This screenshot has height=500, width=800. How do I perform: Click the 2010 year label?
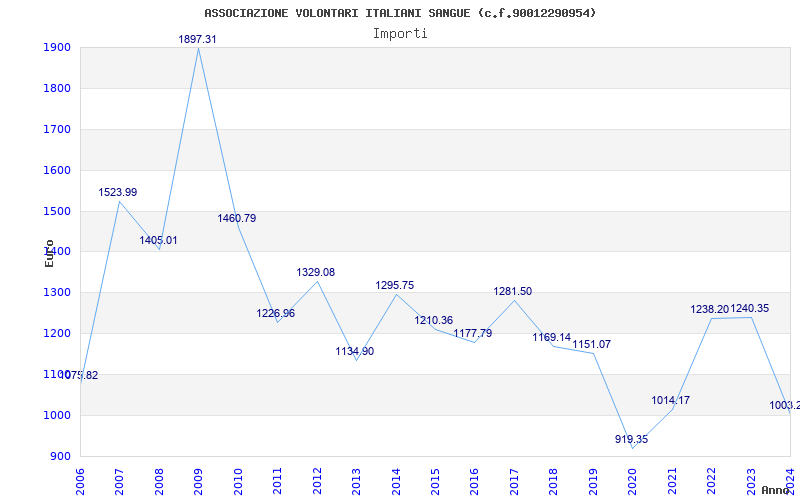click(x=238, y=482)
